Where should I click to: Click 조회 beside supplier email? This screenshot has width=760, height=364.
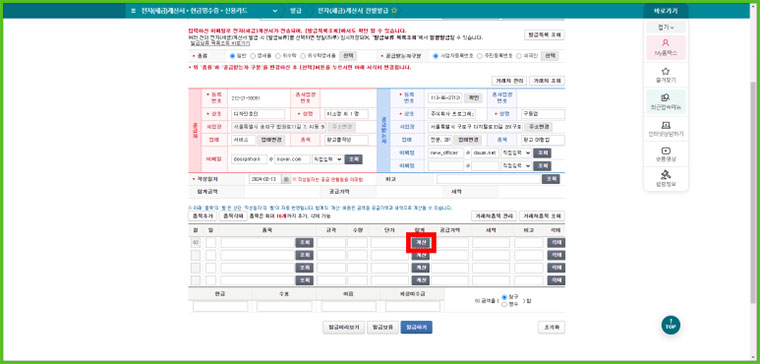[x=354, y=159]
